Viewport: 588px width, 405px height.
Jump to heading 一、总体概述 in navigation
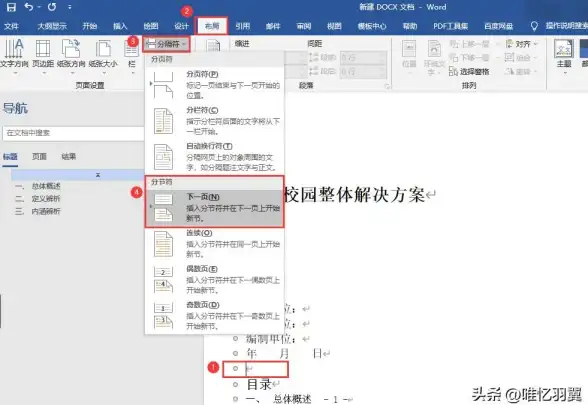[38, 186]
